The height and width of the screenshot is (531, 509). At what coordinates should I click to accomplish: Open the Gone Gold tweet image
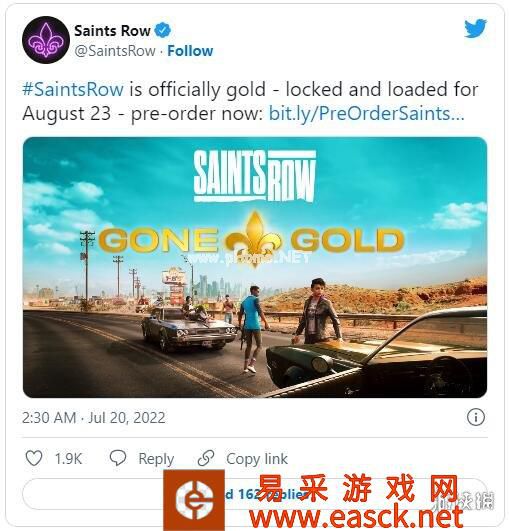click(255, 267)
